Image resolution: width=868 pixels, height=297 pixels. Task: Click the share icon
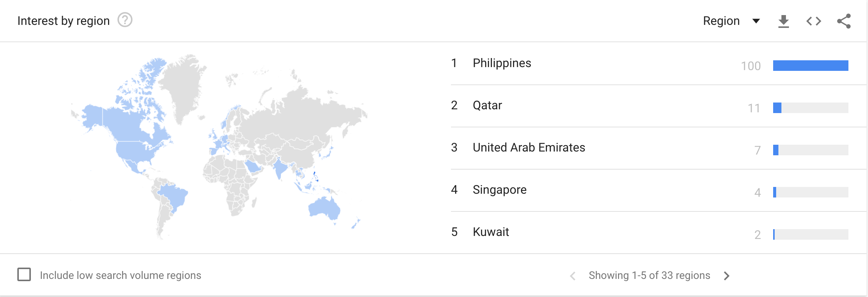pos(844,21)
